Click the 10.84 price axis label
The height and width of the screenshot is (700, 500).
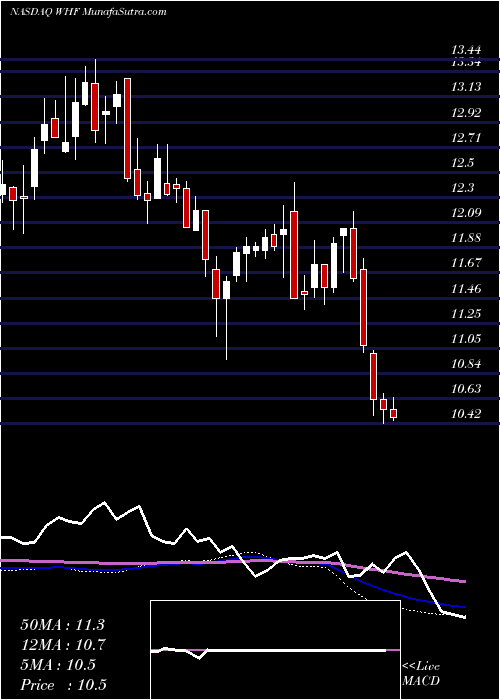pyautogui.click(x=466, y=364)
